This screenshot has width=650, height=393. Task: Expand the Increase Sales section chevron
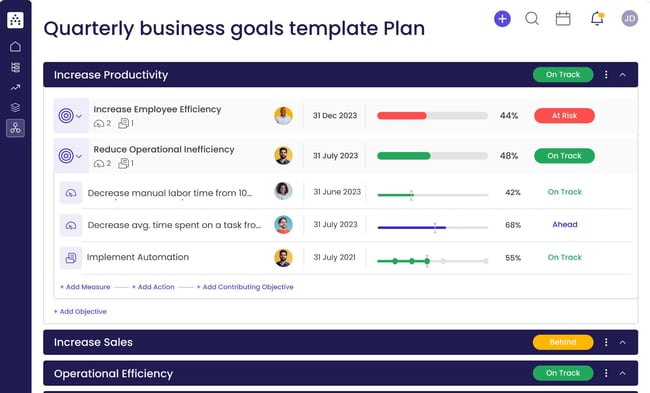click(x=622, y=342)
